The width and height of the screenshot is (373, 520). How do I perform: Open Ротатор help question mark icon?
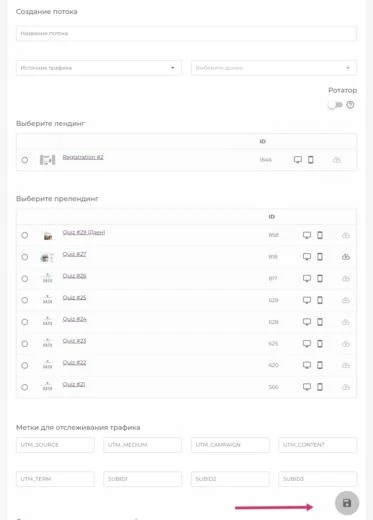[x=350, y=105]
